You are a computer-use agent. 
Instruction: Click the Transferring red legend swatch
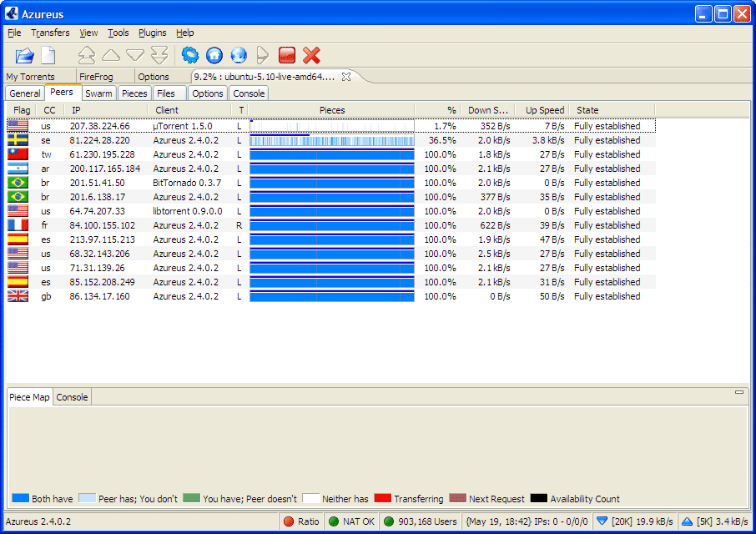click(x=383, y=498)
